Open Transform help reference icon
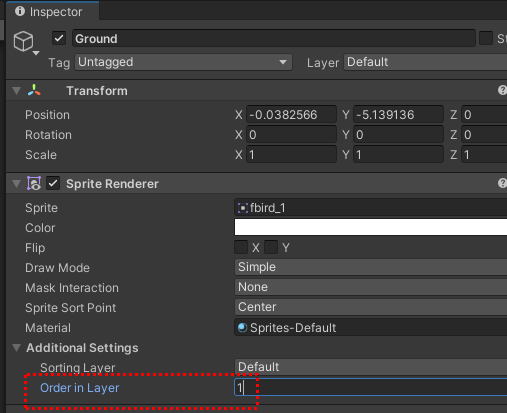Viewport: 507px width, 413px height. pyautogui.click(x=502, y=90)
